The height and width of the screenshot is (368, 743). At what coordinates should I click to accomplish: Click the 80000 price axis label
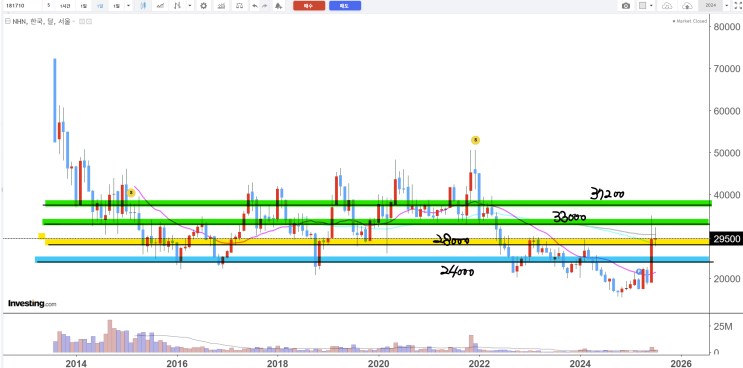(727, 27)
